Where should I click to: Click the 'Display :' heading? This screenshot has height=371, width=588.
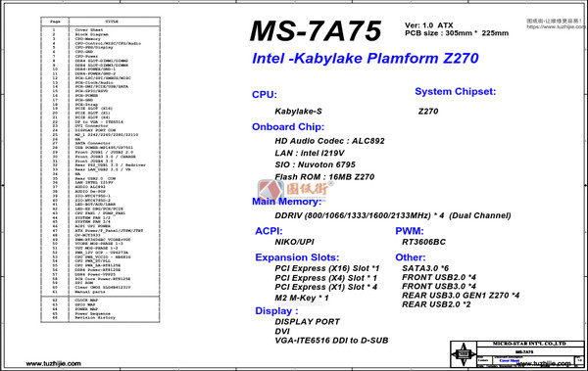pyautogui.click(x=276, y=311)
